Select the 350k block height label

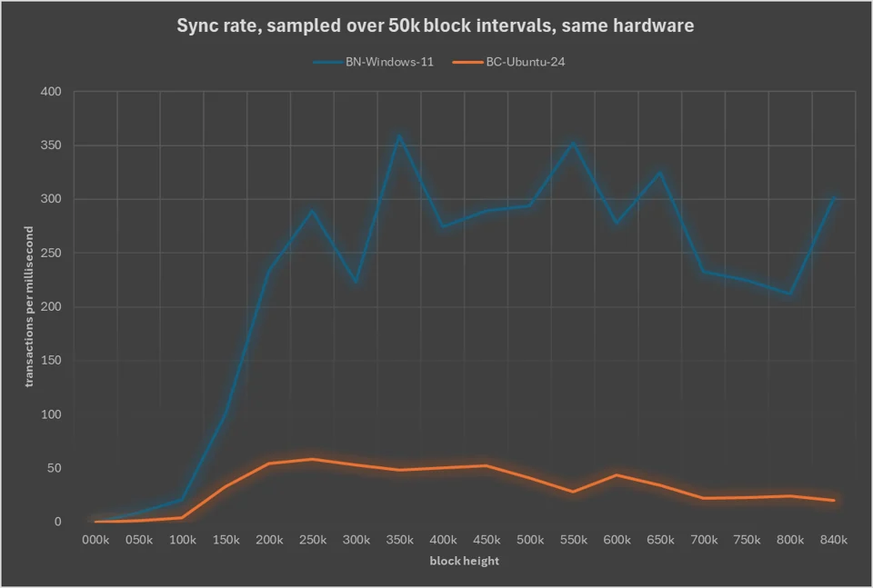click(400, 540)
